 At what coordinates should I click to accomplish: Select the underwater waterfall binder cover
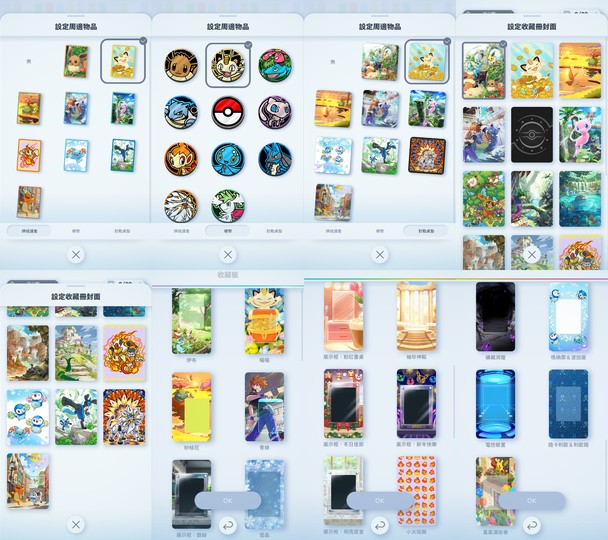pos(580,199)
